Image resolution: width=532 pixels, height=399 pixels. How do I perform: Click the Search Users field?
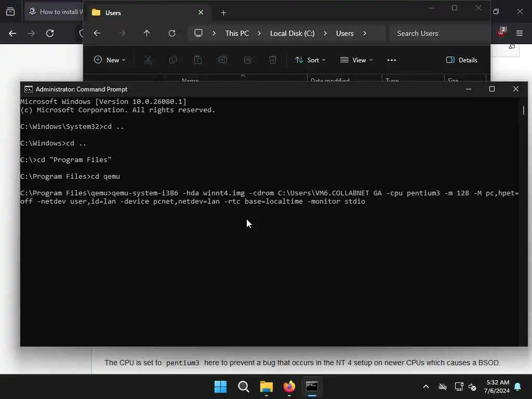440,33
